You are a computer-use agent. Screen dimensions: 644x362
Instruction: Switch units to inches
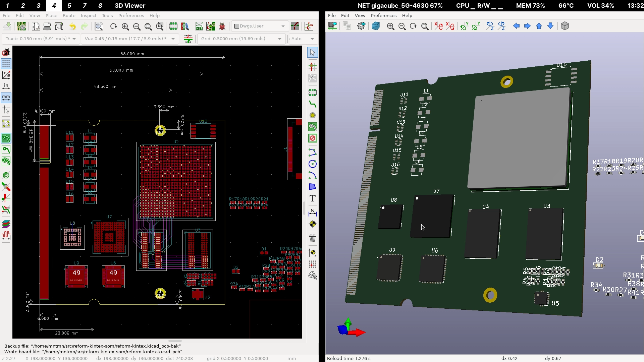[x=6, y=86]
